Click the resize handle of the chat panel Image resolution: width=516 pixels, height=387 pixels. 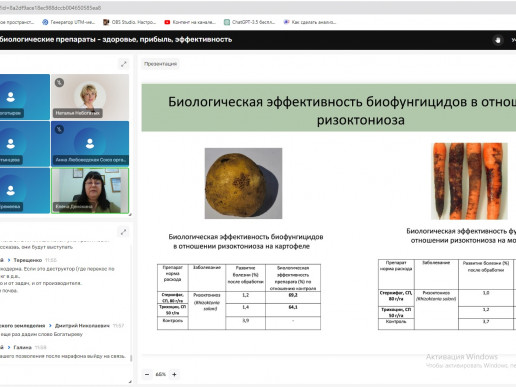point(130,381)
